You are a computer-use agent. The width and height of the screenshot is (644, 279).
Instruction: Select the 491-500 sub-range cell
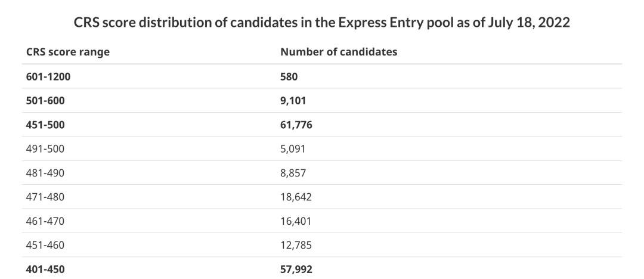pyautogui.click(x=45, y=149)
